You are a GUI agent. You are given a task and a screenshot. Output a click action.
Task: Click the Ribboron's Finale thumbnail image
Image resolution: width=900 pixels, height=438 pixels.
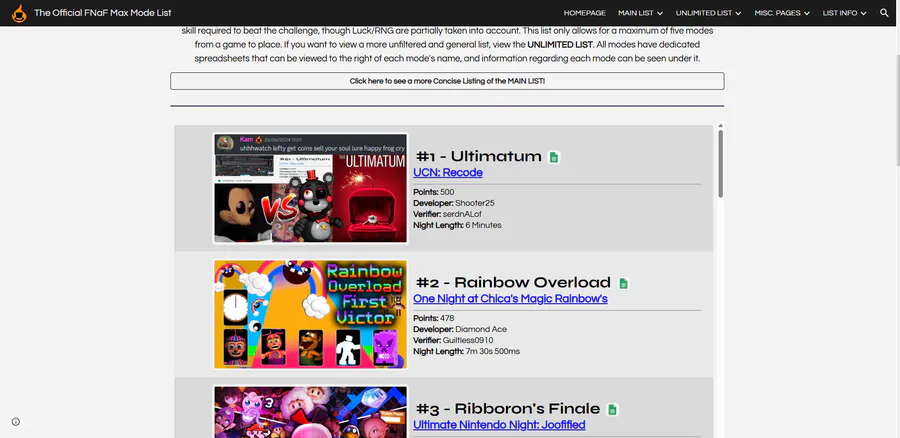(x=311, y=412)
